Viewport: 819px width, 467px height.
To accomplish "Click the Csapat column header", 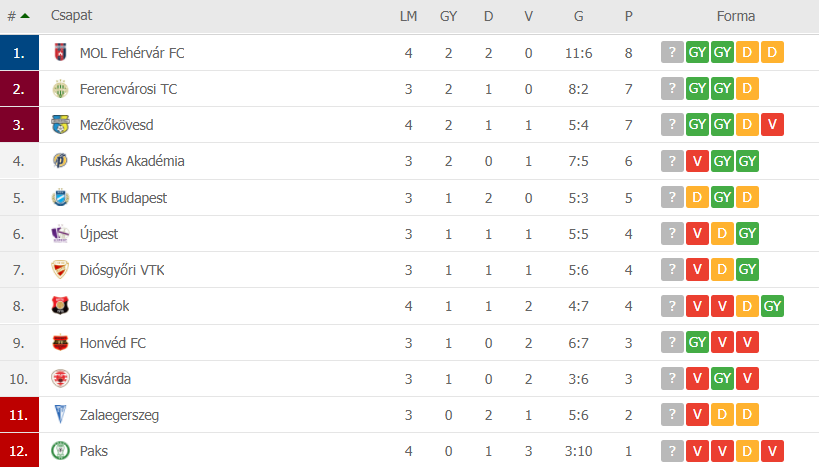I will tap(71, 16).
